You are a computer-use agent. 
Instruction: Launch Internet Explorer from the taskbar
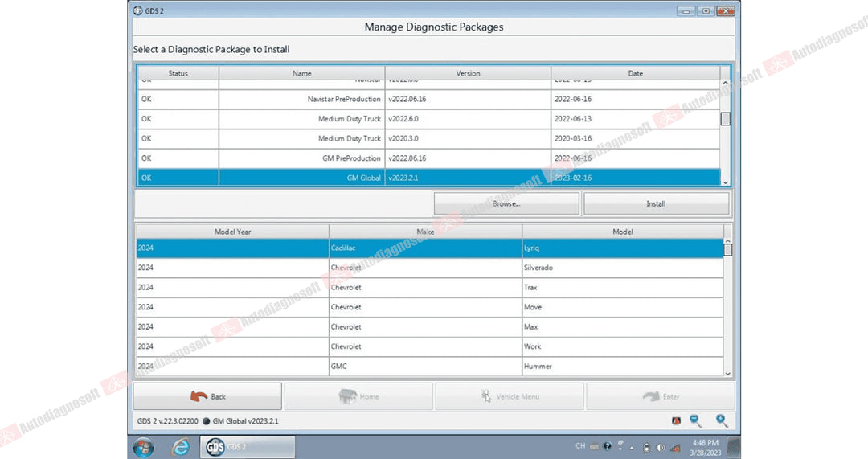[x=181, y=447]
